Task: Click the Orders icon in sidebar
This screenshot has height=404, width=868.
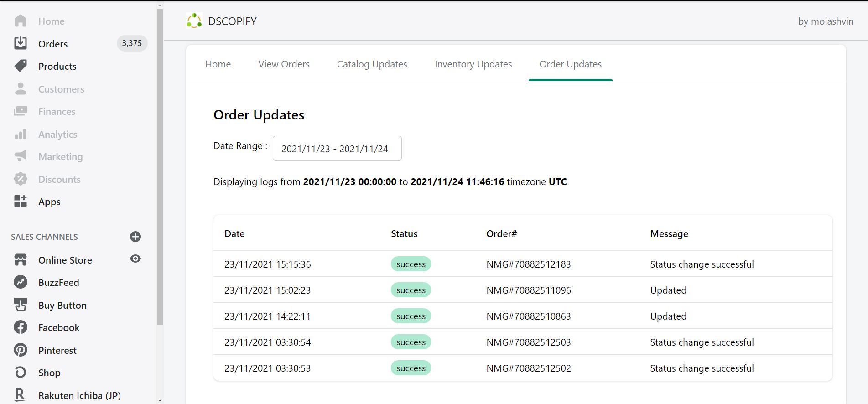Action: pos(21,43)
